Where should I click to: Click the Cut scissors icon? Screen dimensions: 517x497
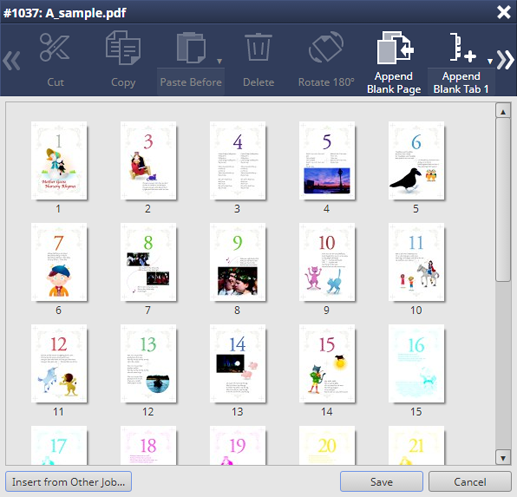click(x=55, y=47)
